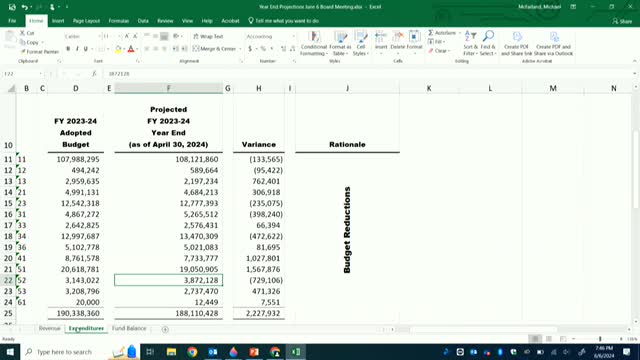Screen dimensions: 640x360
Task: Switch to the Page Layout tab
Action: coord(86,21)
